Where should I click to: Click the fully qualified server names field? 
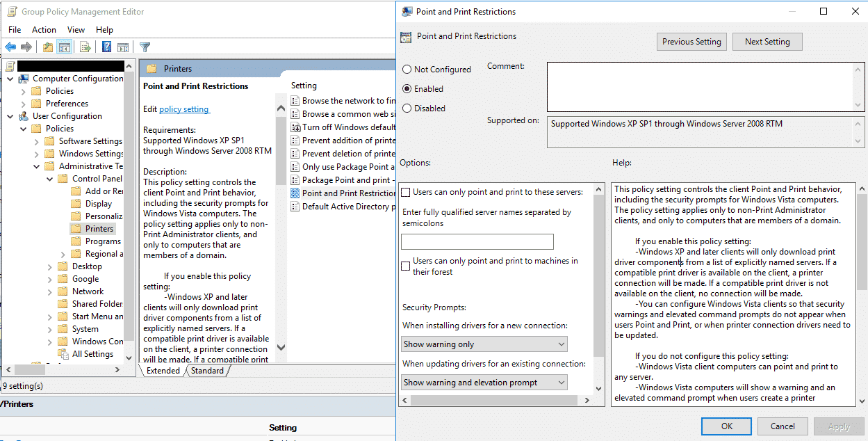477,242
